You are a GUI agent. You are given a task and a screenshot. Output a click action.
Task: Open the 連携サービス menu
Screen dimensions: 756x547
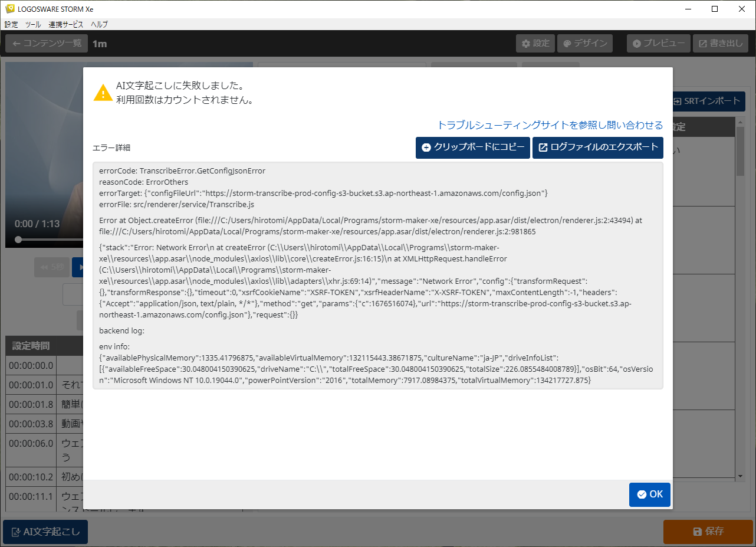coord(65,25)
